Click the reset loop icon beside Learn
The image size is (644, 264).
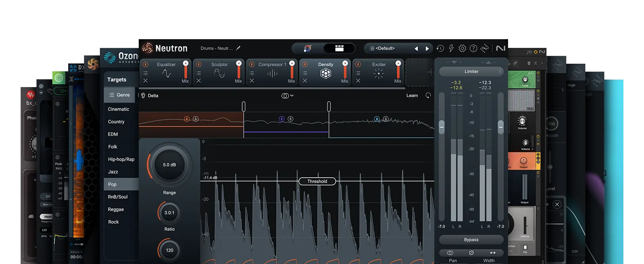coord(428,95)
